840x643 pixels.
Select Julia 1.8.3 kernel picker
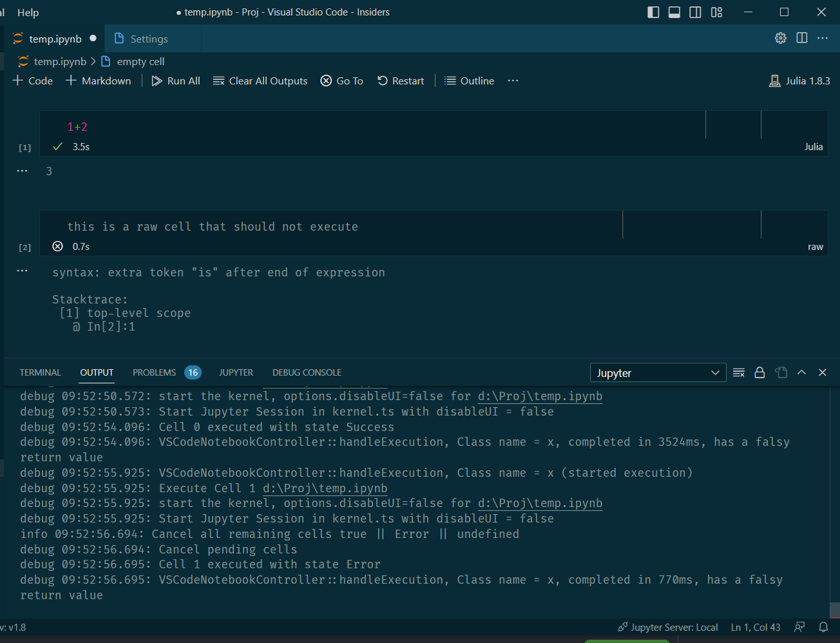[x=799, y=81]
